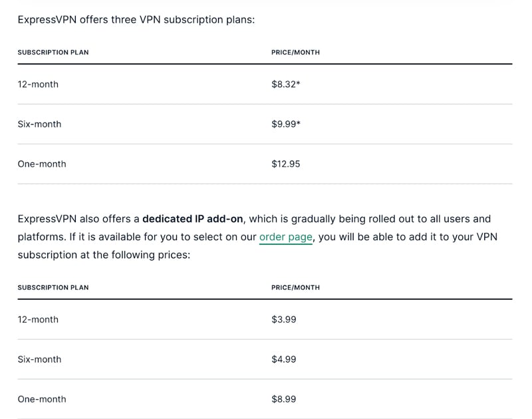Select Six-month row in add-on table

point(39,360)
